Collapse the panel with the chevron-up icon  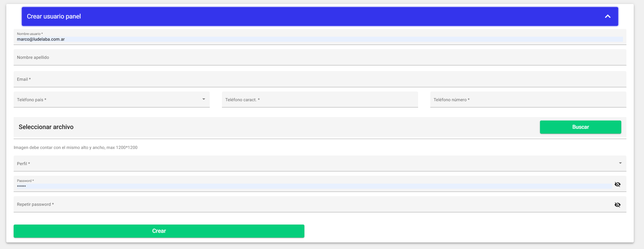[x=608, y=16]
